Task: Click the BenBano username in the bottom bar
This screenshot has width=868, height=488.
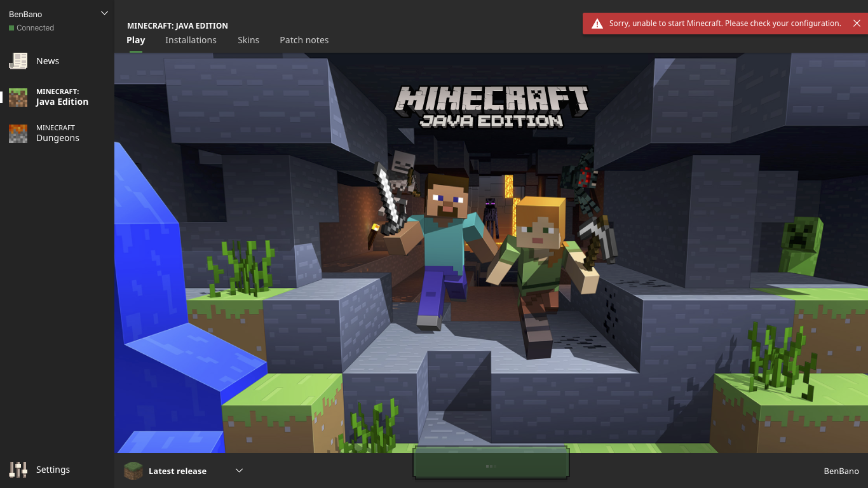Action: pyautogui.click(x=841, y=471)
